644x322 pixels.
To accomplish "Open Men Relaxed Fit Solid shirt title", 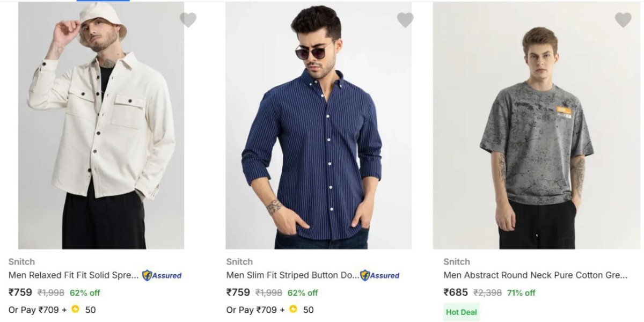I will click(74, 275).
